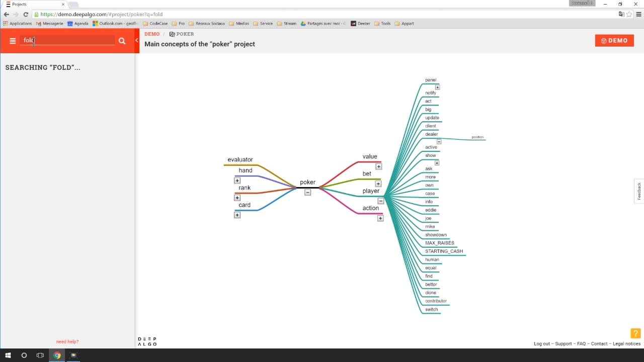Collapse the dealer node

[439, 141]
